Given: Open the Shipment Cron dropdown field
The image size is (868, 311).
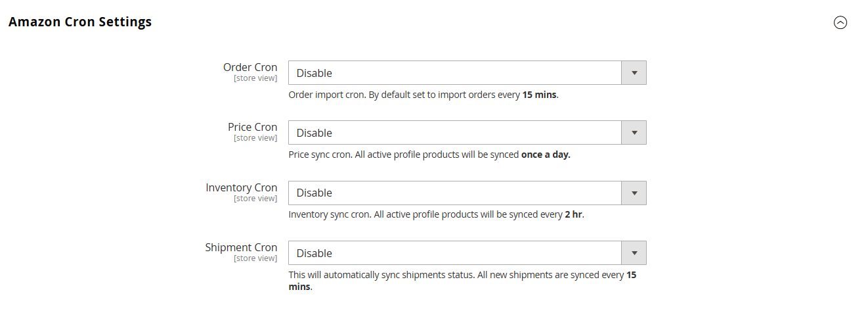Looking at the screenshot, I should (x=455, y=253).
